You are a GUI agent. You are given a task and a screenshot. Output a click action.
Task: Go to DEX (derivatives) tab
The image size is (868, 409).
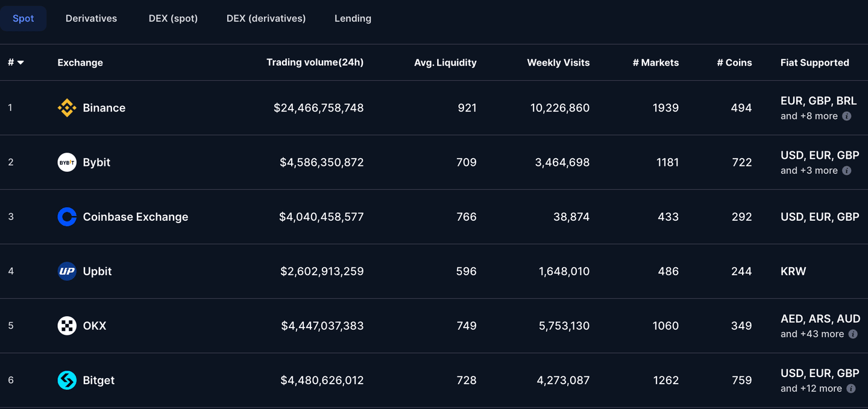coord(266,19)
